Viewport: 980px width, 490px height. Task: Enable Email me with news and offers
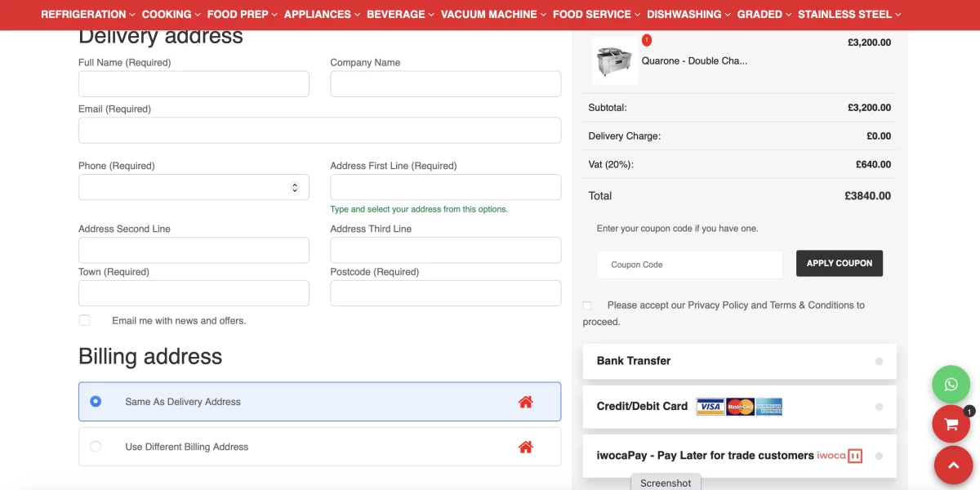(x=85, y=320)
